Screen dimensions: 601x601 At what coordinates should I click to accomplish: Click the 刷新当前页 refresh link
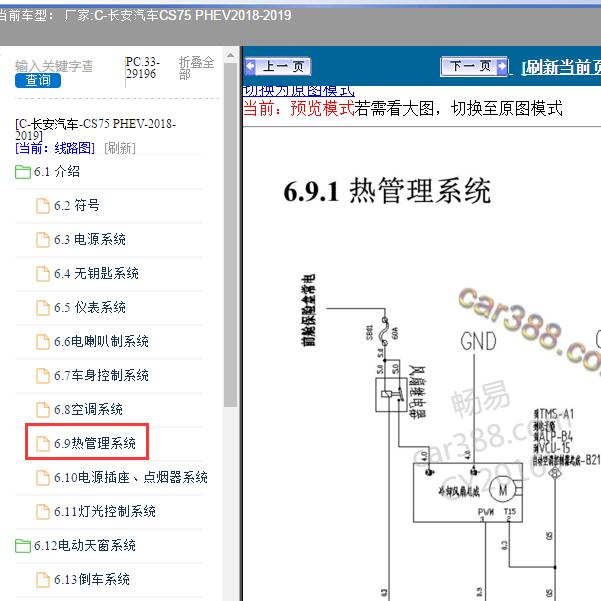coord(561,67)
